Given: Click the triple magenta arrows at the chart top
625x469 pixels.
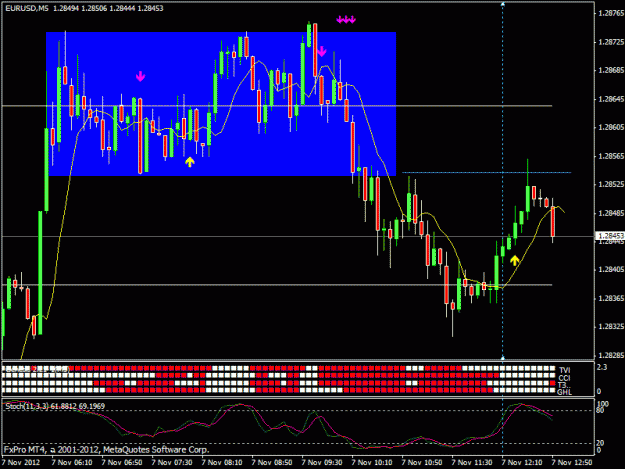Looking at the screenshot, I should click(346, 20).
